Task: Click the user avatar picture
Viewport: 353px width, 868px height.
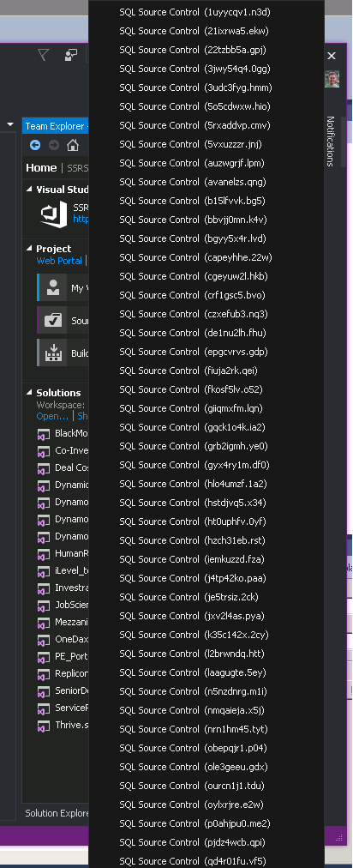Action: pyautogui.click(x=332, y=79)
